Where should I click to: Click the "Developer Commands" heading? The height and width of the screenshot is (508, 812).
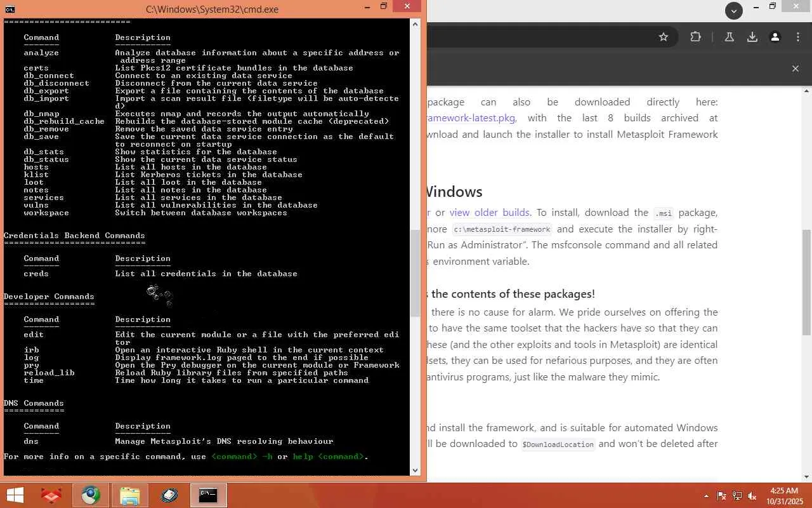(x=49, y=297)
